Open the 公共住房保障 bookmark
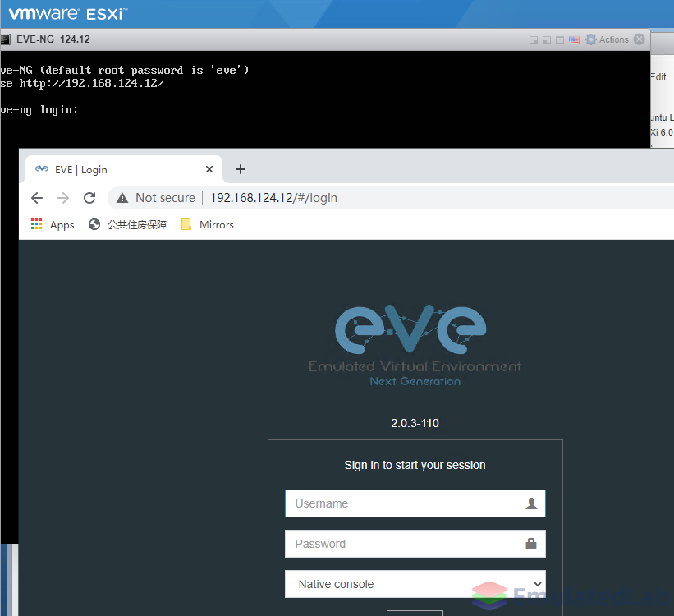The height and width of the screenshot is (616, 674). (128, 224)
